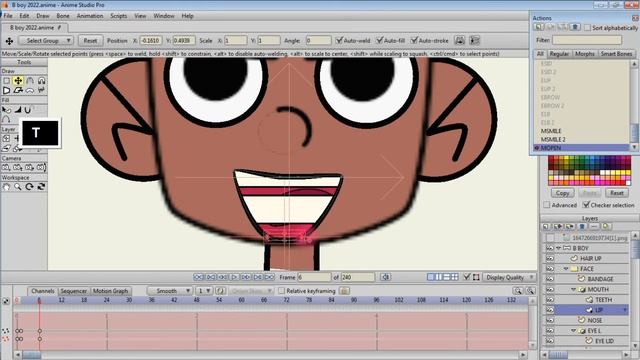Select the MSMILE action
The height and width of the screenshot is (360, 640).
click(551, 131)
